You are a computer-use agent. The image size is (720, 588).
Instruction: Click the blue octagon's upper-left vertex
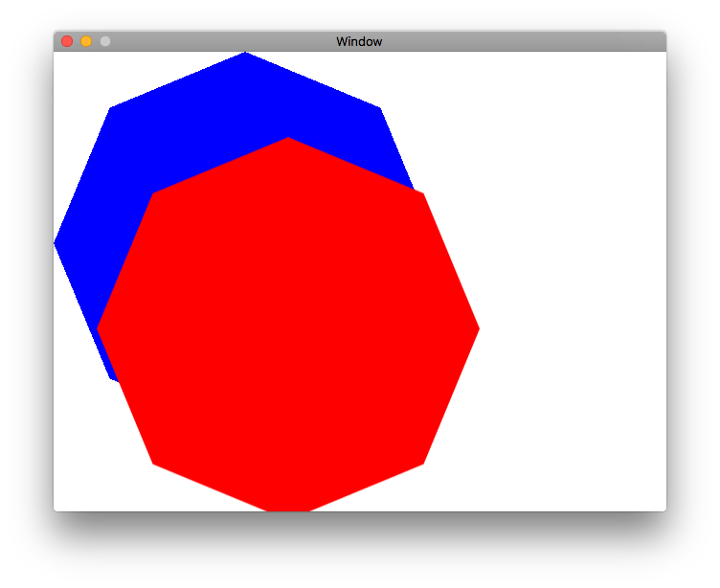coord(111,108)
